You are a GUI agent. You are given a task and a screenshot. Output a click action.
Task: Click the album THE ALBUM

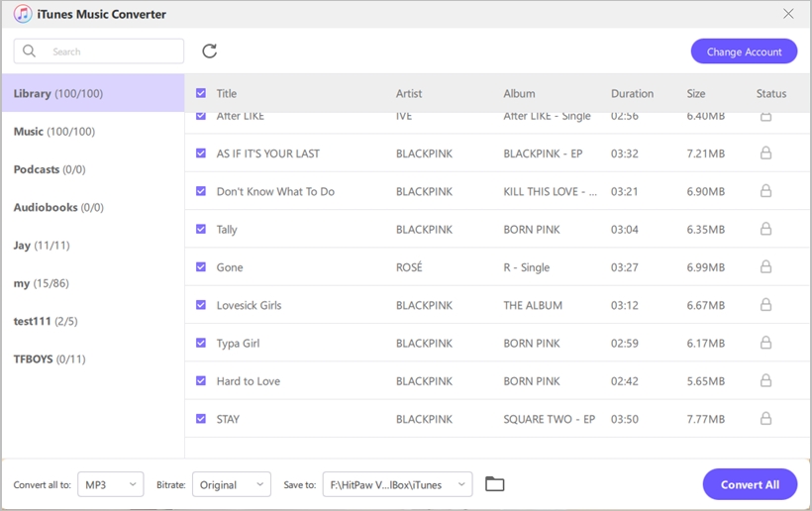(x=533, y=305)
